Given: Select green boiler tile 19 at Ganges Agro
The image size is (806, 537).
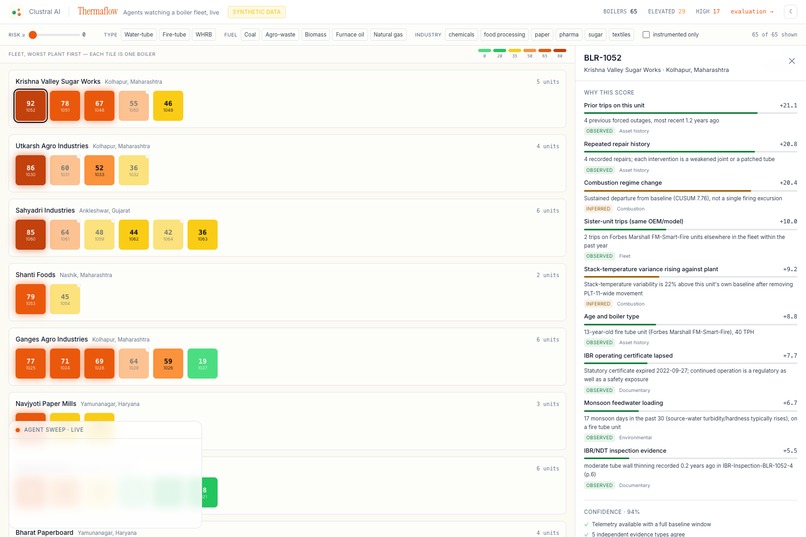Looking at the screenshot, I should (x=203, y=363).
